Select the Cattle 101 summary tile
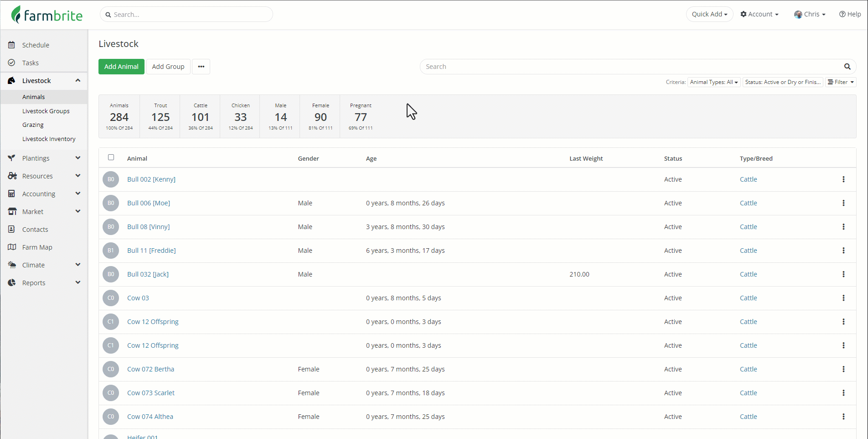This screenshot has height=439, width=868. tap(201, 117)
